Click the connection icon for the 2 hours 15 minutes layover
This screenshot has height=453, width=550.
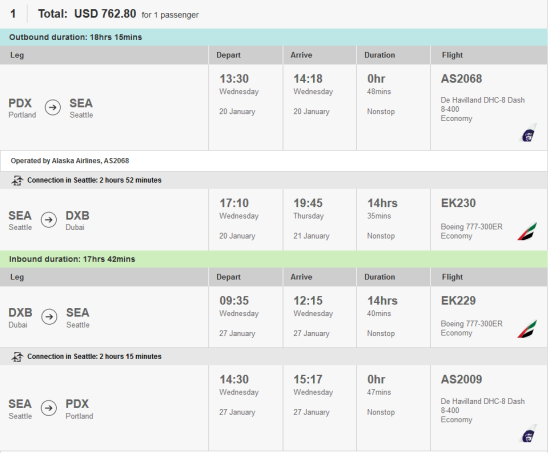pyautogui.click(x=17, y=357)
